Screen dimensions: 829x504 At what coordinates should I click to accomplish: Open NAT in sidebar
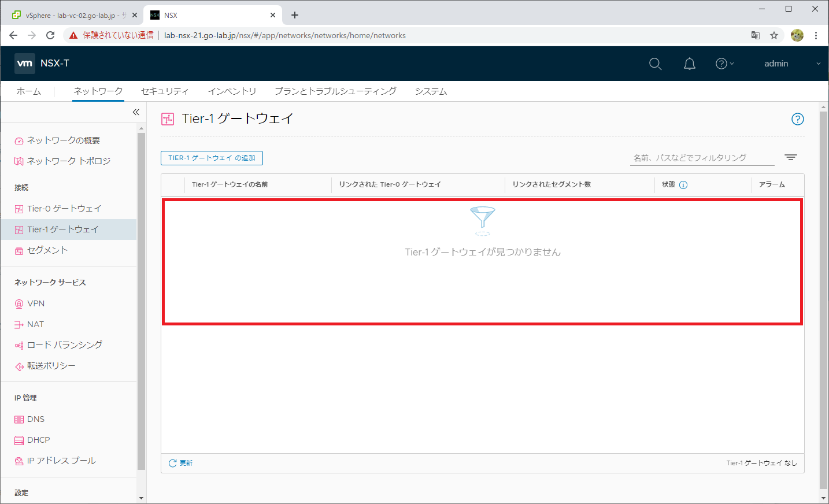tap(35, 324)
